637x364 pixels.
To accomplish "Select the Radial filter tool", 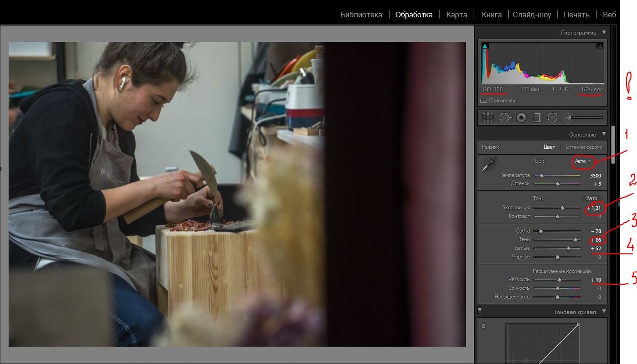I will [552, 118].
